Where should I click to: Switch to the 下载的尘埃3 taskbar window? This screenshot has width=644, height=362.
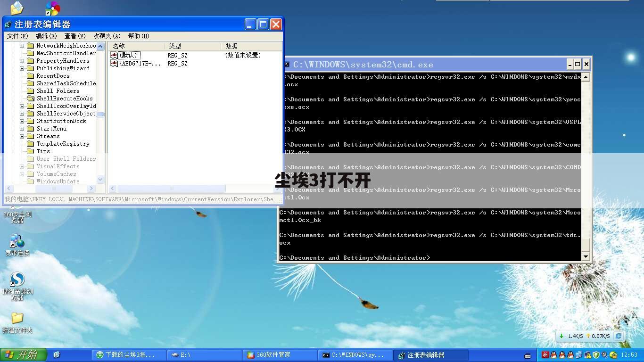click(129, 355)
